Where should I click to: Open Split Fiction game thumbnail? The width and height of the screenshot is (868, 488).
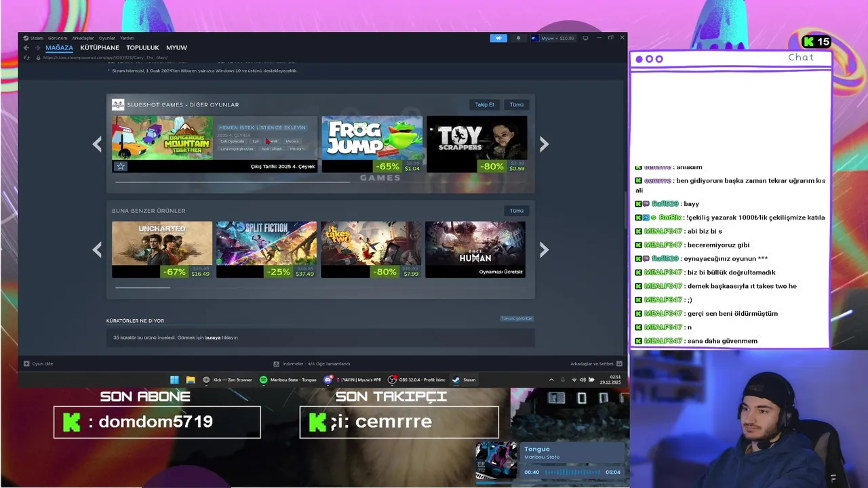(x=267, y=243)
